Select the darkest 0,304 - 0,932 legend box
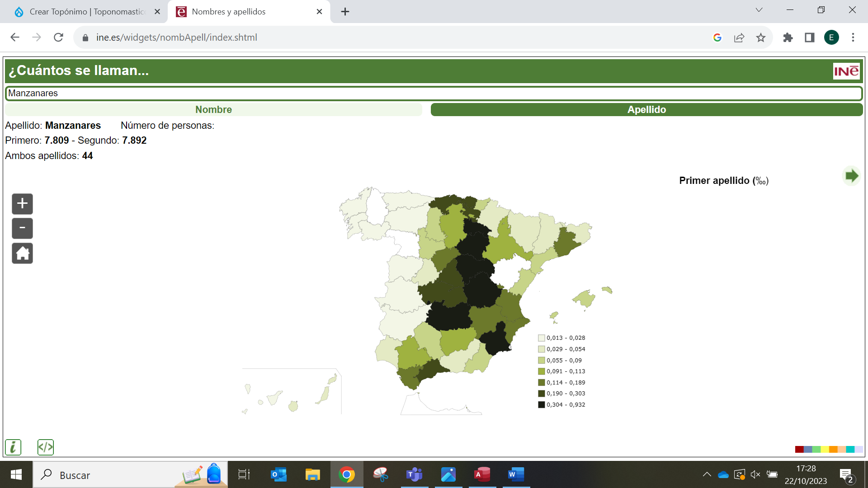 tap(541, 405)
